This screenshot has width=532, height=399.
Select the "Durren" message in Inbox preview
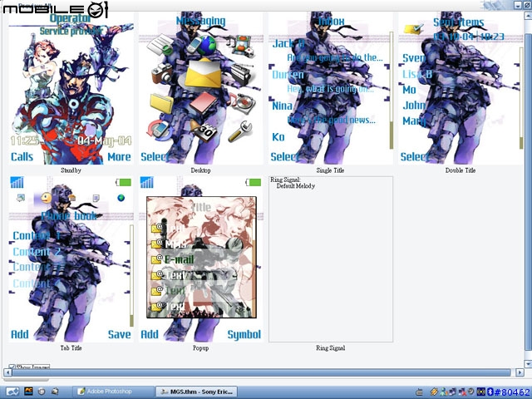click(x=288, y=75)
